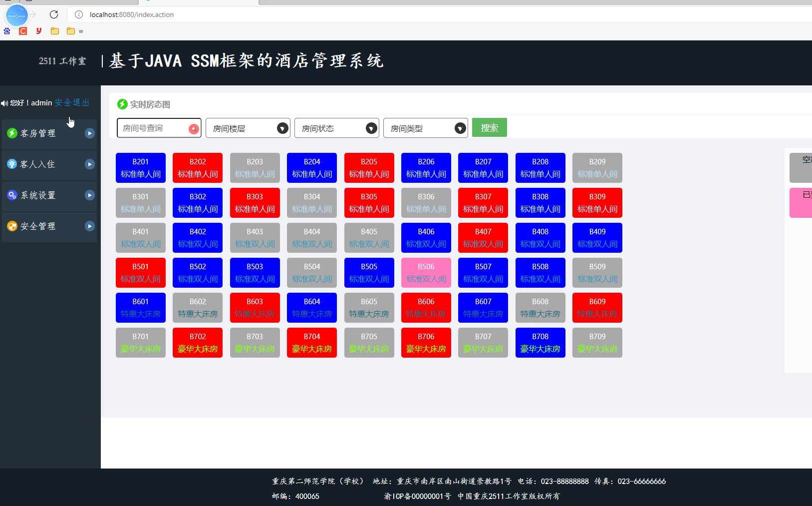Expand 客房管理 menu arrow
This screenshot has height=506, width=812.
coord(90,133)
